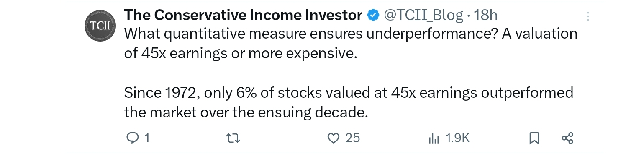Click the like count 25
This screenshot has height=154, width=644.
352,138
